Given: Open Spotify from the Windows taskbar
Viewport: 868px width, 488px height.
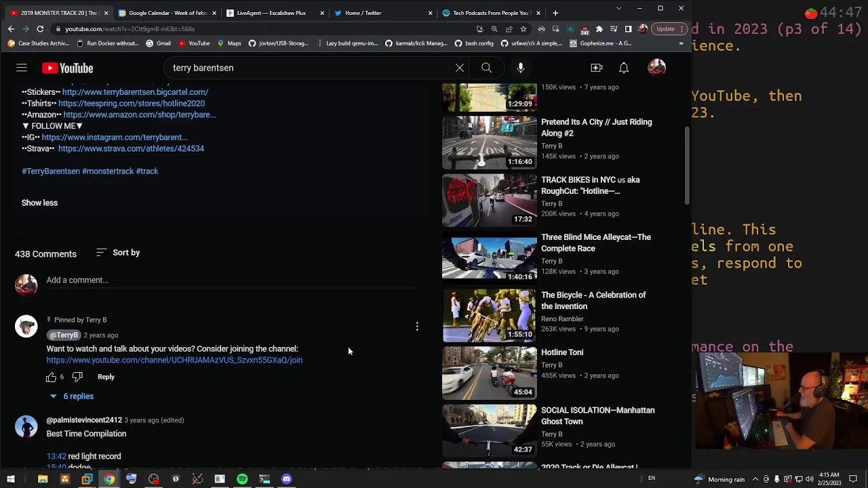Looking at the screenshot, I should pos(242,479).
